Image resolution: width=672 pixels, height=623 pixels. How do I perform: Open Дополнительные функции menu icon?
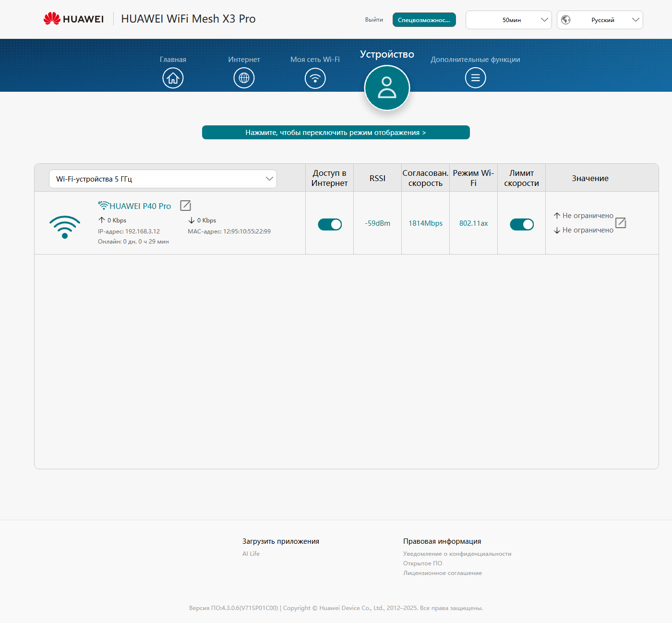pyautogui.click(x=475, y=78)
